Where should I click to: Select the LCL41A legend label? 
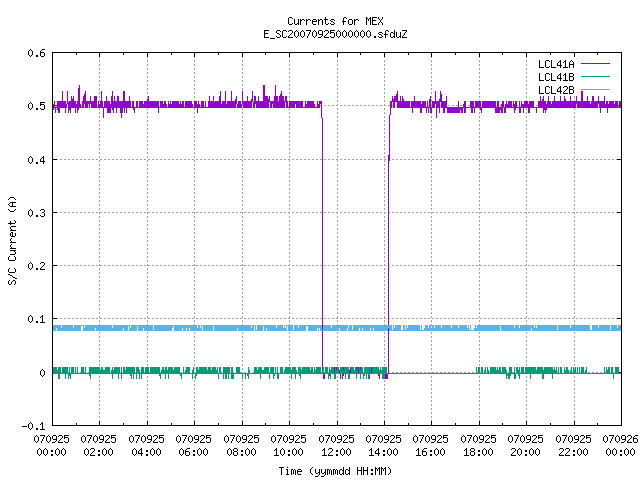556,64
